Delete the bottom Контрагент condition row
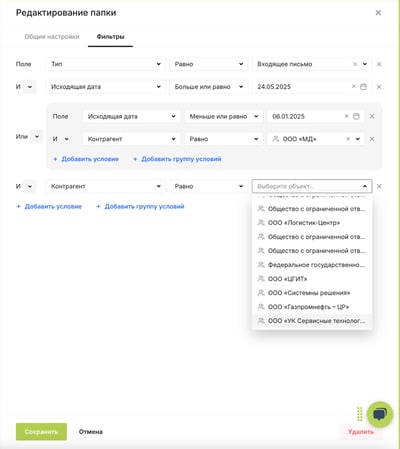The width and height of the screenshot is (400, 449). 379,186
